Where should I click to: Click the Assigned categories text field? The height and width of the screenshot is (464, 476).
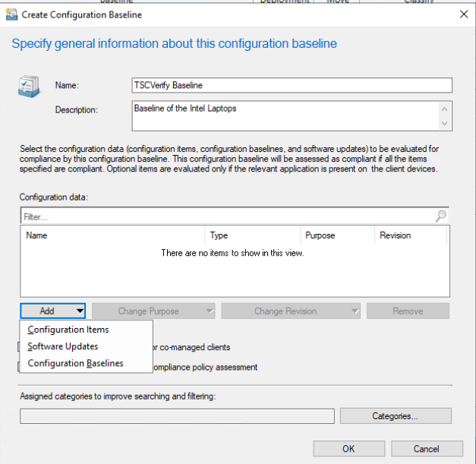178,416
